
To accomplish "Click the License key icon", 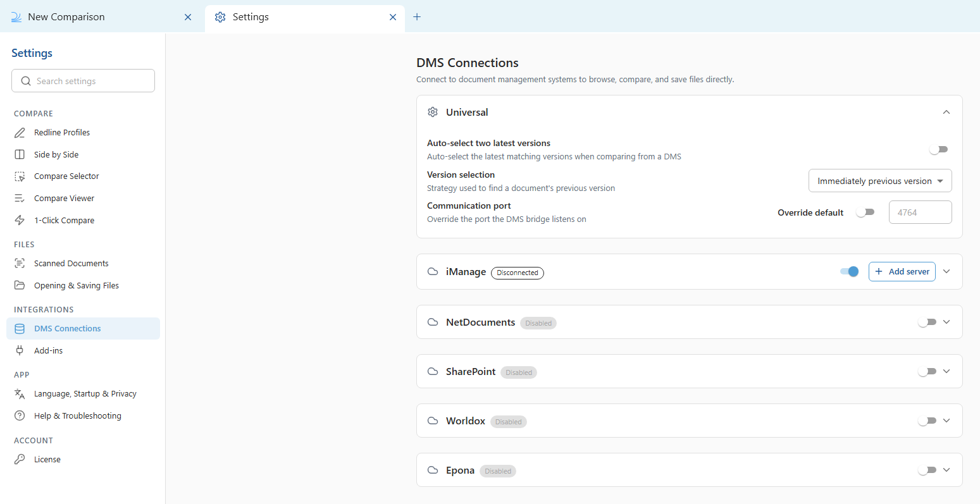I will coord(20,459).
